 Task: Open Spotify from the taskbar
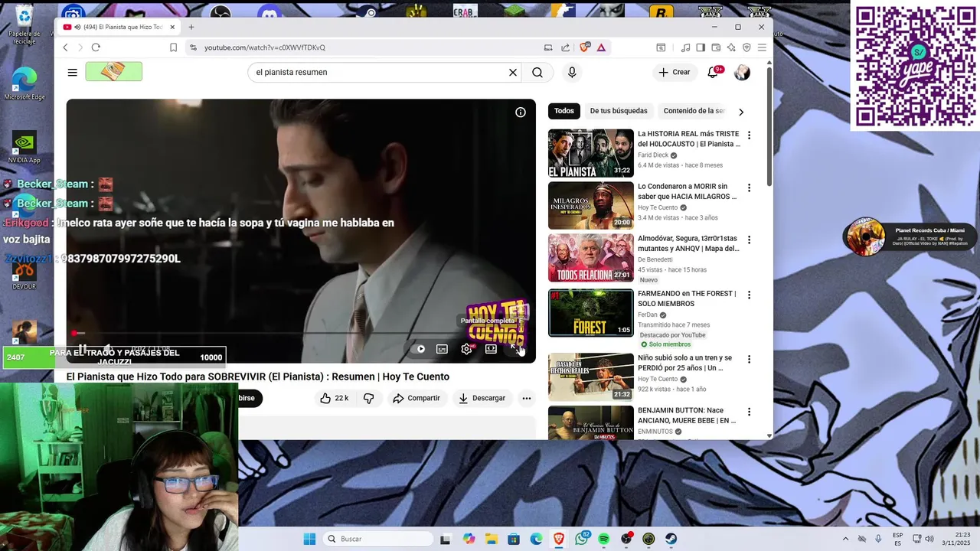(603, 539)
